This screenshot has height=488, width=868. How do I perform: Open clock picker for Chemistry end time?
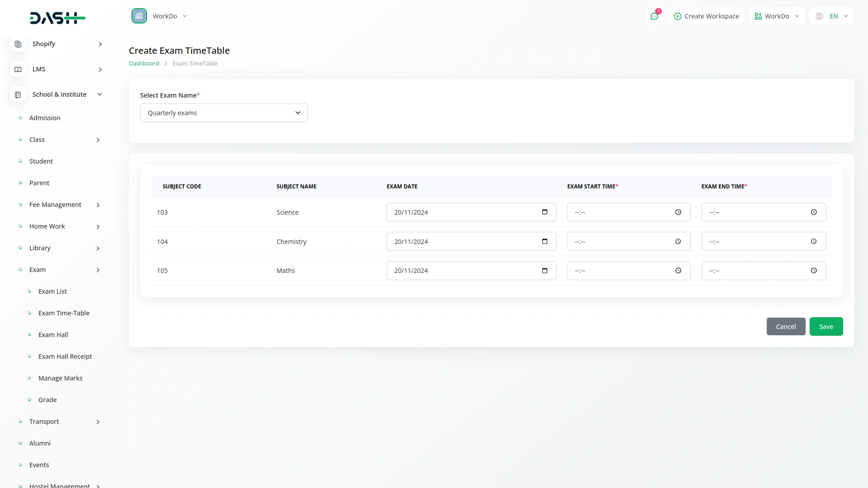click(x=813, y=241)
